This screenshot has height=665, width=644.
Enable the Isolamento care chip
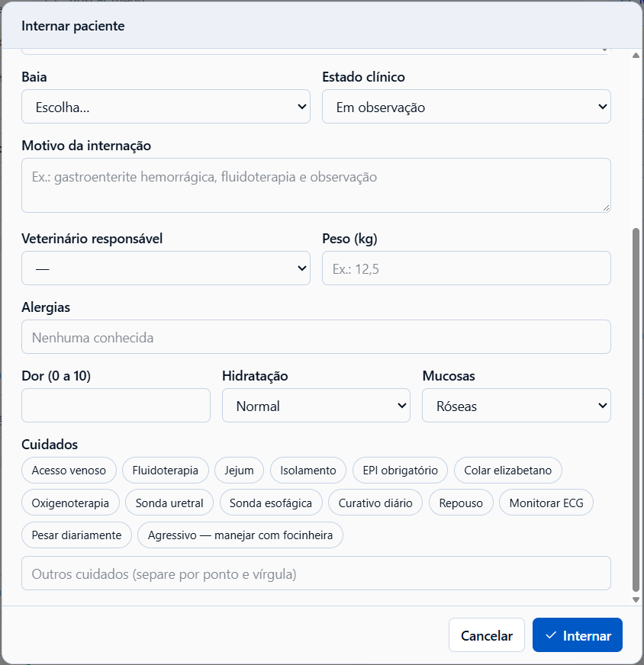(x=308, y=471)
